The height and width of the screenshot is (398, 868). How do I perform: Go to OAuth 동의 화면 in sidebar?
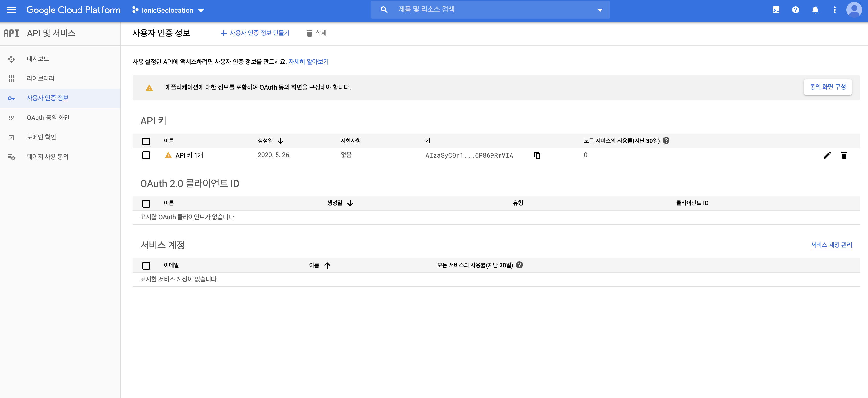(48, 118)
